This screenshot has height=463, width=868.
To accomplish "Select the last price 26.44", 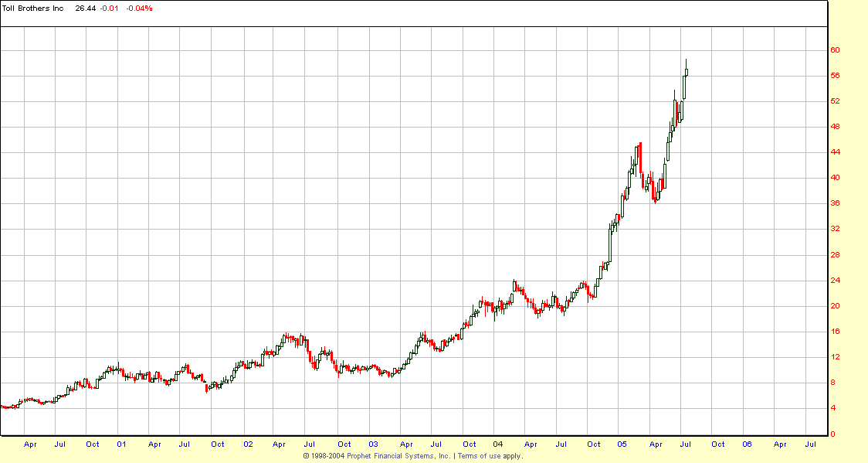I will pyautogui.click(x=85, y=9).
